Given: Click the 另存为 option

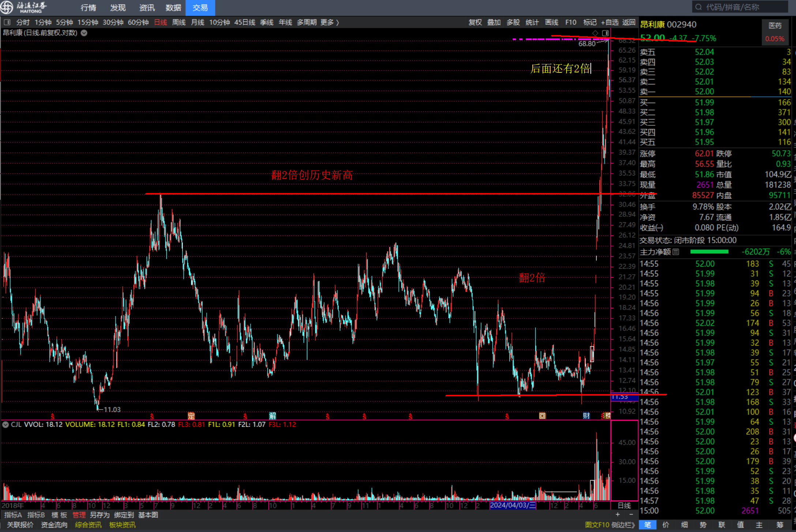Looking at the screenshot, I should (x=100, y=515).
